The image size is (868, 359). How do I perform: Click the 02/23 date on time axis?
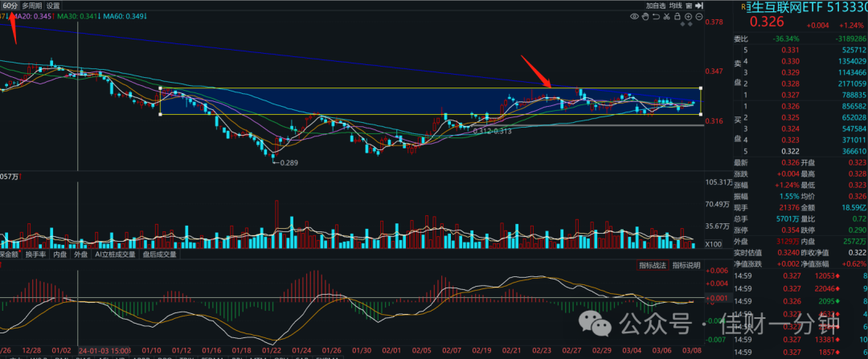[541, 351]
